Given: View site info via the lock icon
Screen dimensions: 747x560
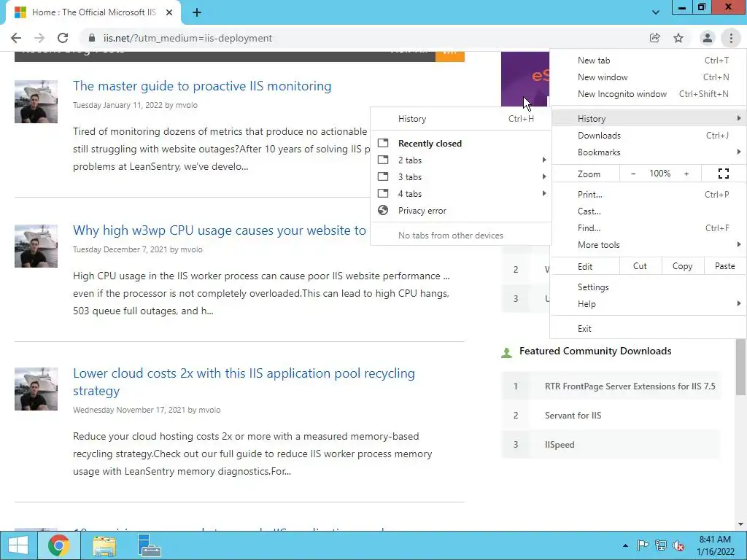Looking at the screenshot, I should click(91, 38).
